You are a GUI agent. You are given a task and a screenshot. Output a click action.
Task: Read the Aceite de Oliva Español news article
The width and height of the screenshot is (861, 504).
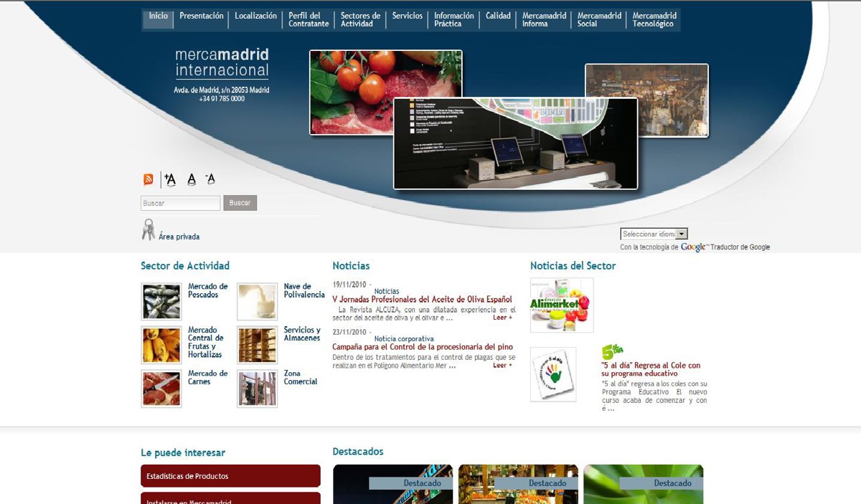click(x=422, y=299)
